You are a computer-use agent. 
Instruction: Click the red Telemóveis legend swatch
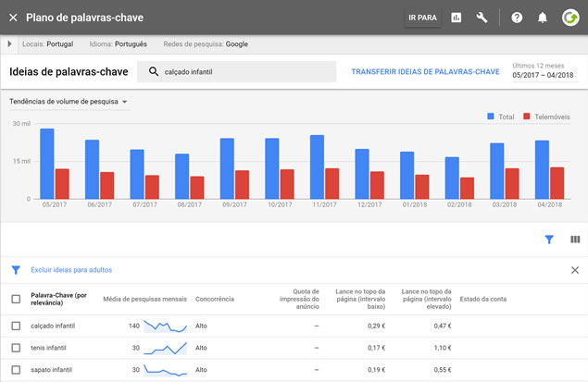[527, 117]
